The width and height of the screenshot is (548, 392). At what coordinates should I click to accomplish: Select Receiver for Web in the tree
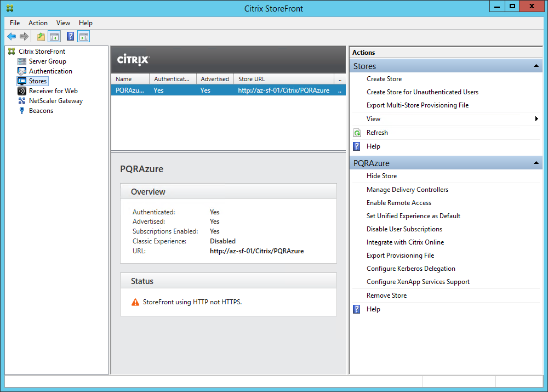pos(53,91)
